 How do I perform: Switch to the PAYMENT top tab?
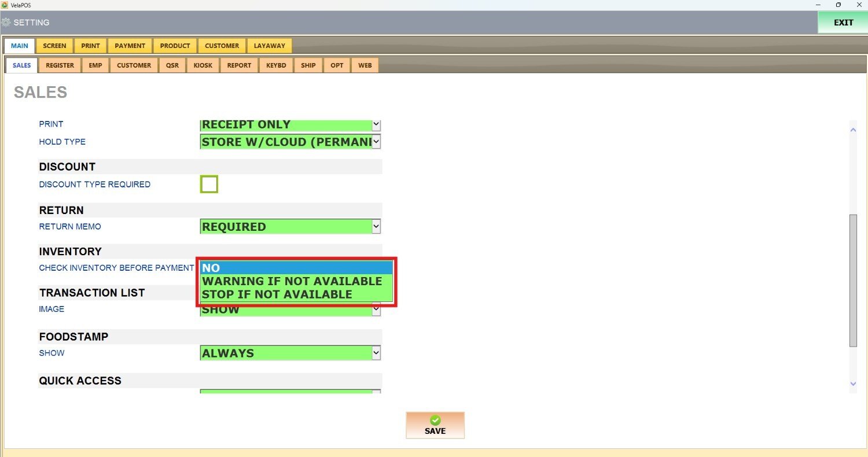130,46
